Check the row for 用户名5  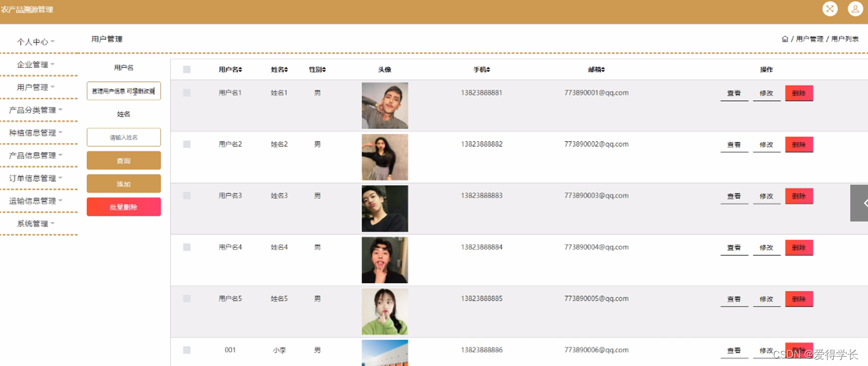(x=187, y=298)
